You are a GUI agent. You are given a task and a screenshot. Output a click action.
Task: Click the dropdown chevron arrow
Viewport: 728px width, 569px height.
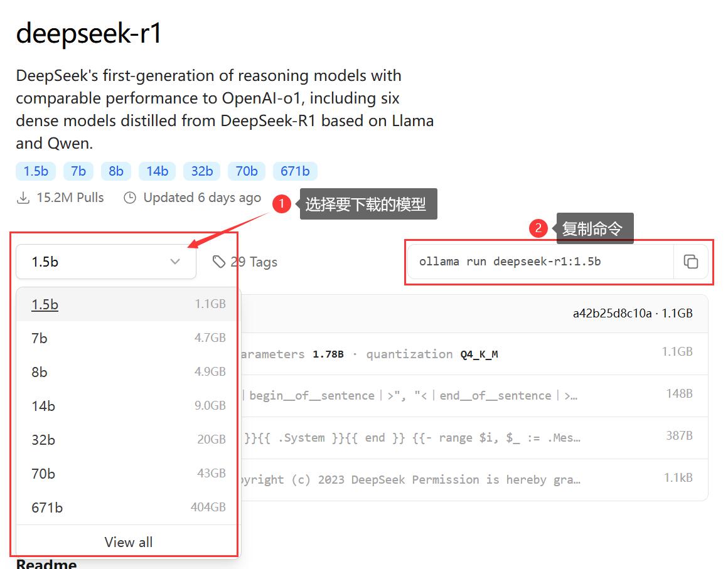pos(175,262)
